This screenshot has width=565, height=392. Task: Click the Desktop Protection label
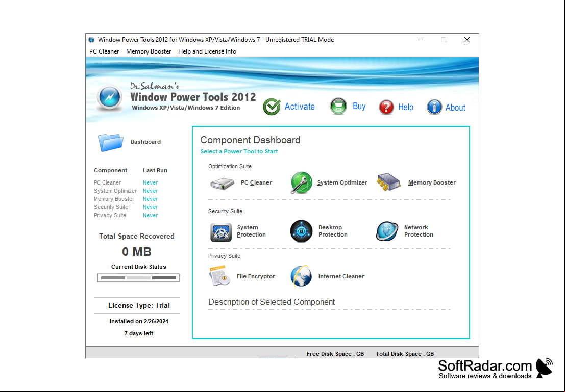tap(333, 231)
